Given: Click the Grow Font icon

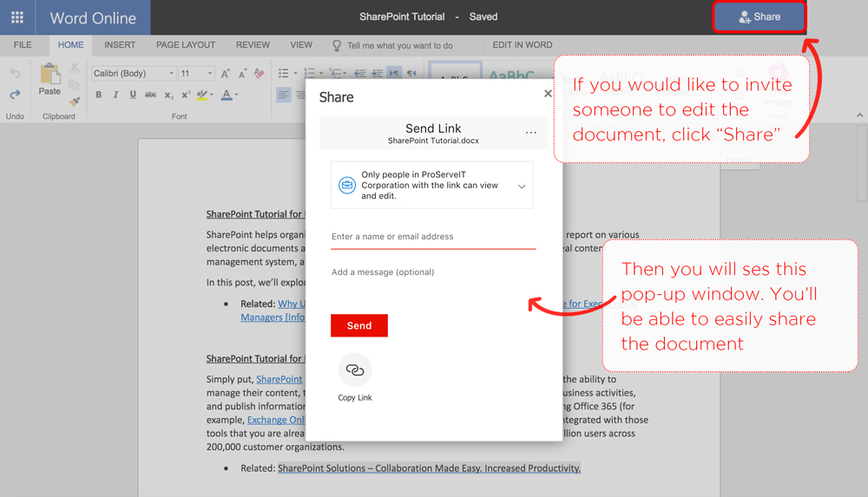Looking at the screenshot, I should click(x=226, y=74).
